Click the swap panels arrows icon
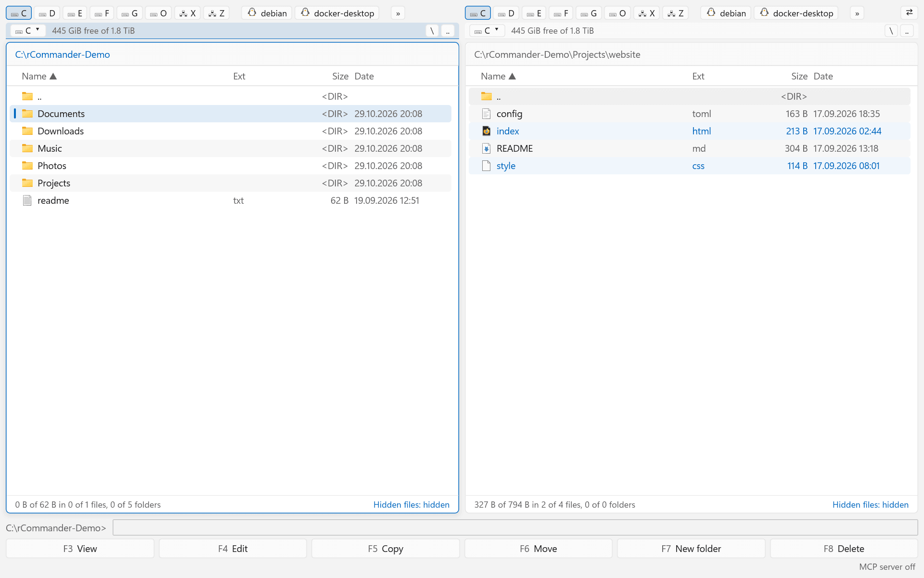The height and width of the screenshot is (578, 924). (x=909, y=13)
